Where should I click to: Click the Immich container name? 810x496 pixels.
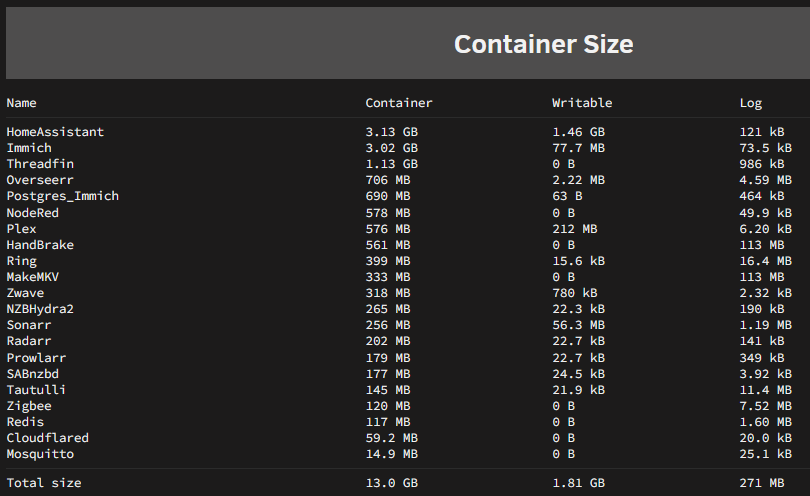29,148
